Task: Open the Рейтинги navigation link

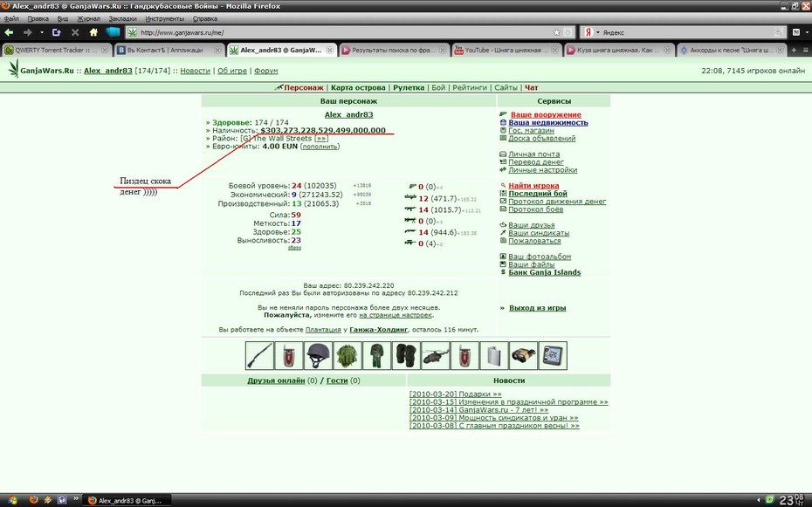Action: (x=470, y=87)
